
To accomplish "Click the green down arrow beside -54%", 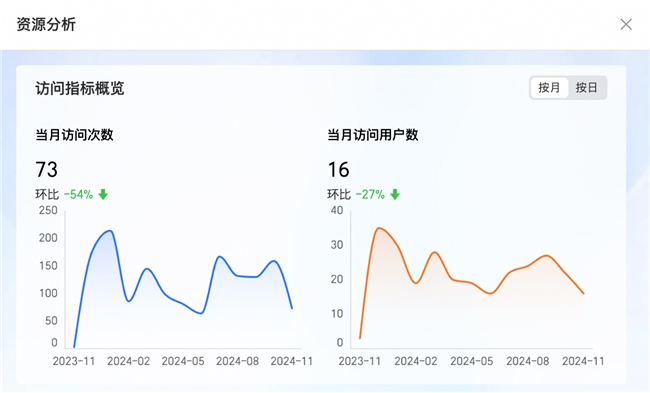I will (103, 194).
